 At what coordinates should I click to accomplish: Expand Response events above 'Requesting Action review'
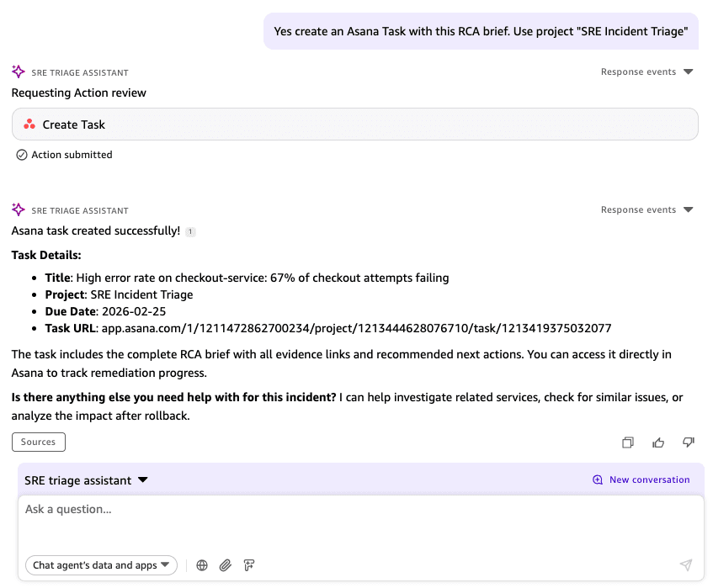tap(646, 72)
